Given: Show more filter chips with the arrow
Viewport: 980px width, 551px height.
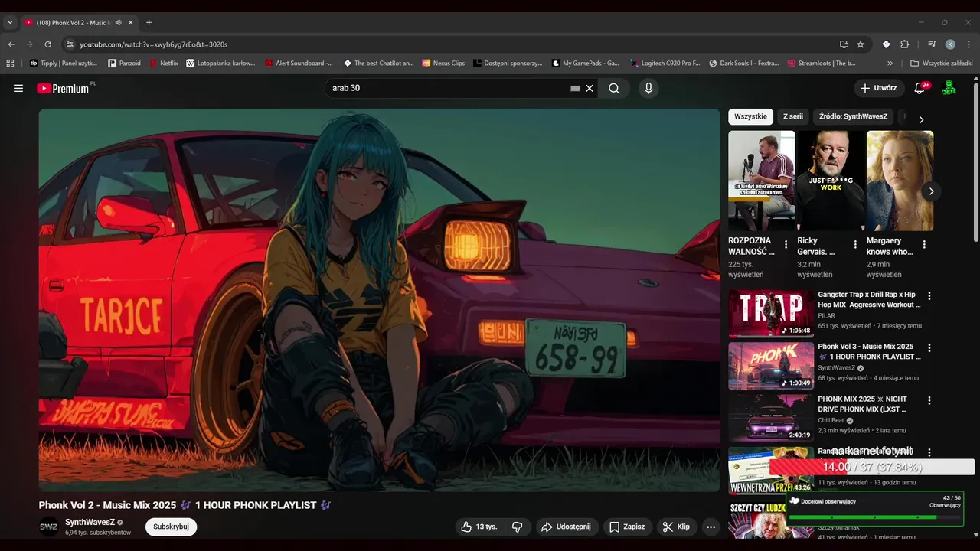Looking at the screenshot, I should [x=921, y=119].
